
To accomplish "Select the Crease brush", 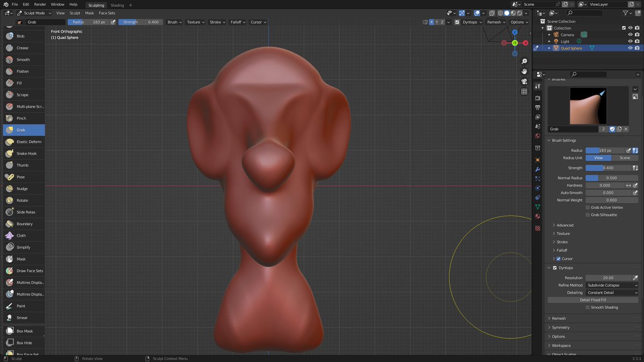I will (21, 48).
